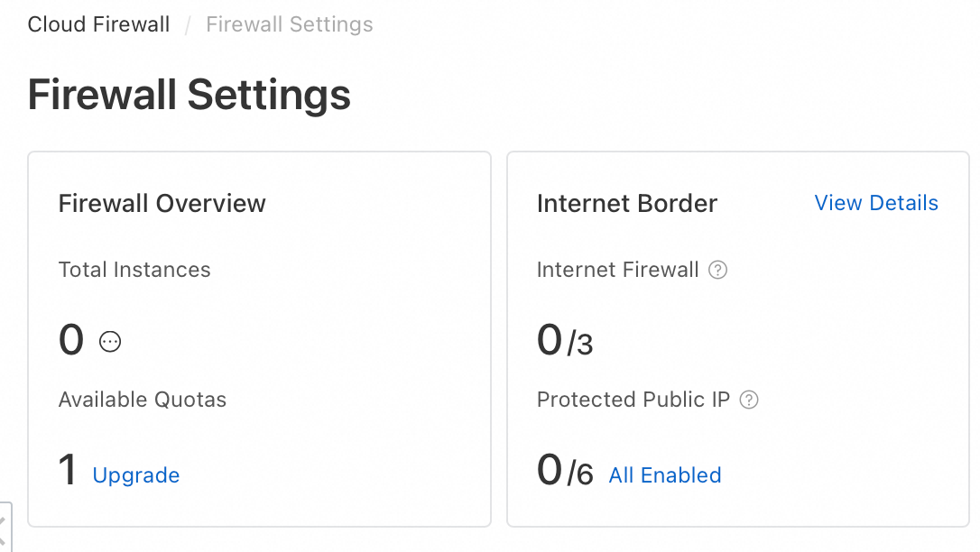Select the Firewall Settings breadcrumb item
This screenshot has height=552, width=980.
pyautogui.click(x=290, y=24)
